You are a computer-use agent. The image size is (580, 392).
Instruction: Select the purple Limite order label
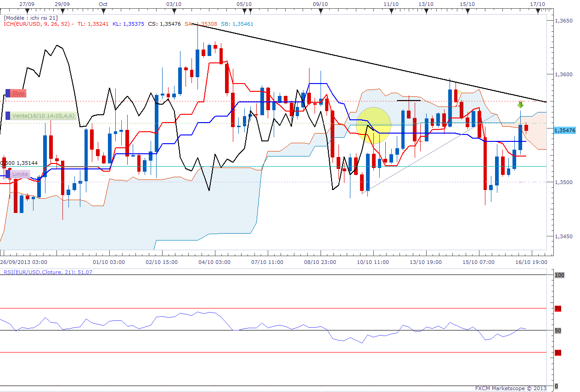pos(17,174)
